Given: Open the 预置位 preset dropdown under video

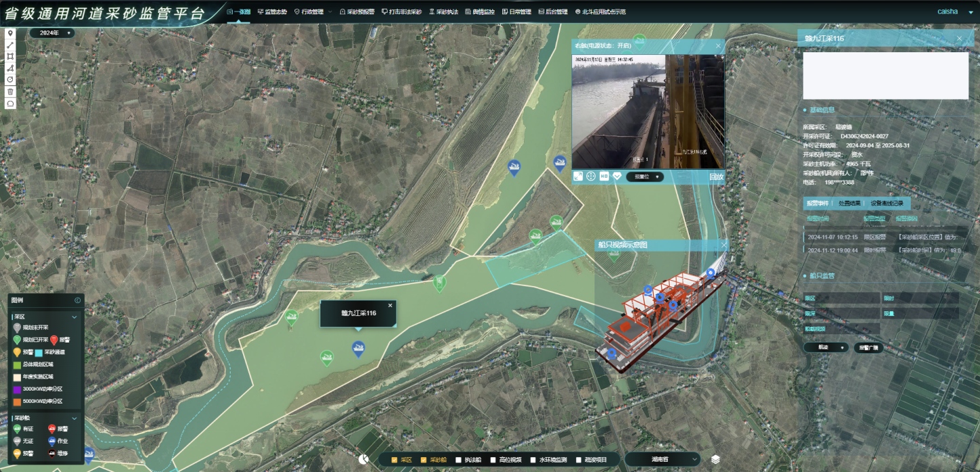Looking at the screenshot, I should [644, 177].
